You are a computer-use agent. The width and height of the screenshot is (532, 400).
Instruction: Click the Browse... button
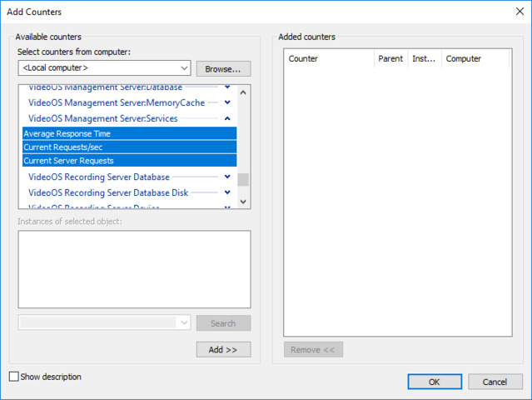pyautogui.click(x=223, y=68)
